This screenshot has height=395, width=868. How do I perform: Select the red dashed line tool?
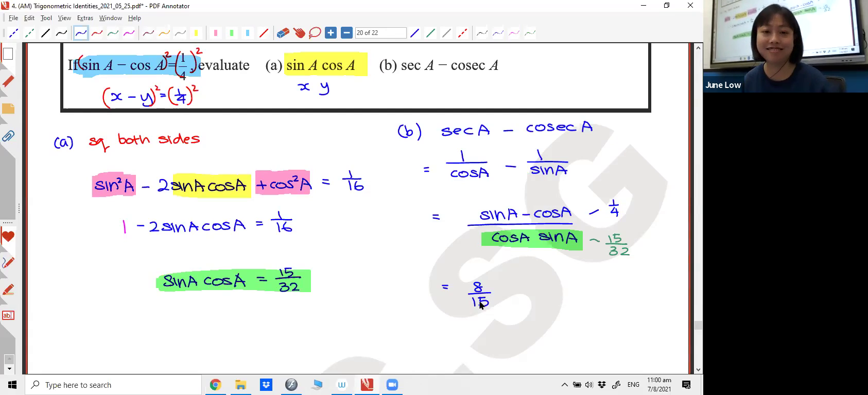coord(462,33)
